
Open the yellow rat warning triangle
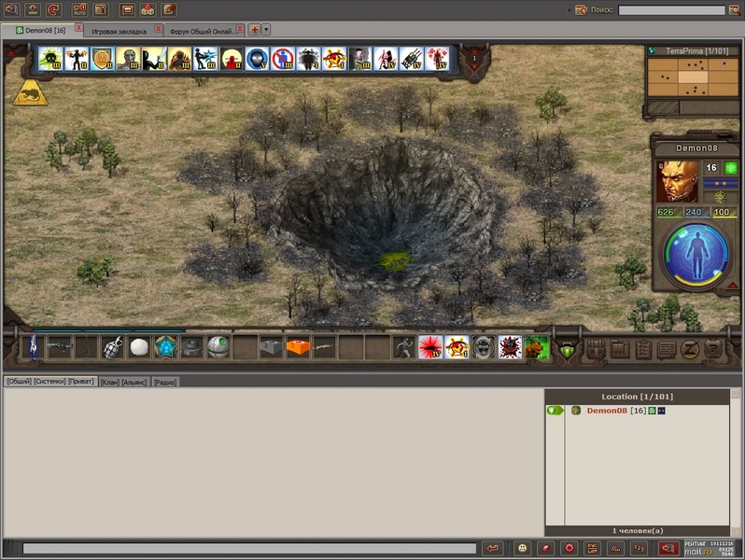point(30,92)
